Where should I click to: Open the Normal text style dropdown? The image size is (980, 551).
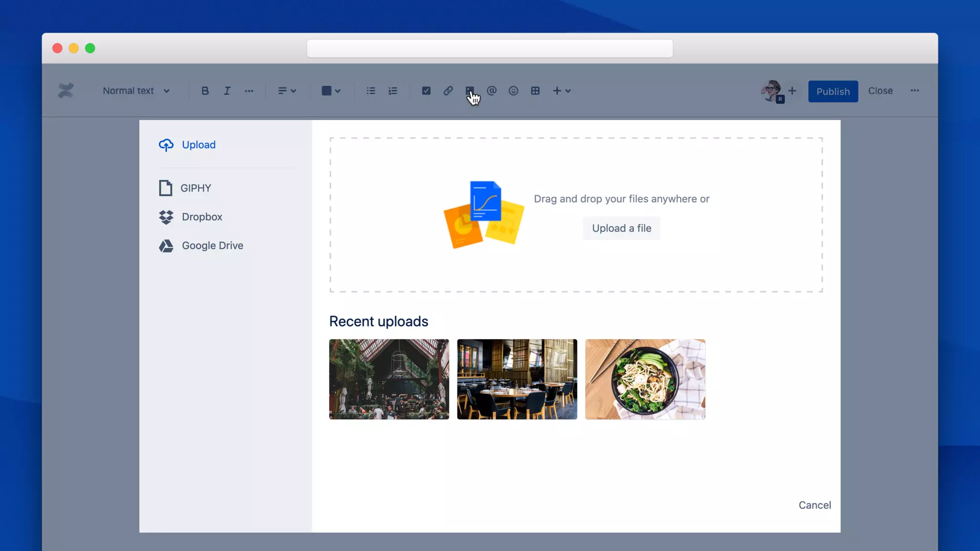click(x=136, y=91)
